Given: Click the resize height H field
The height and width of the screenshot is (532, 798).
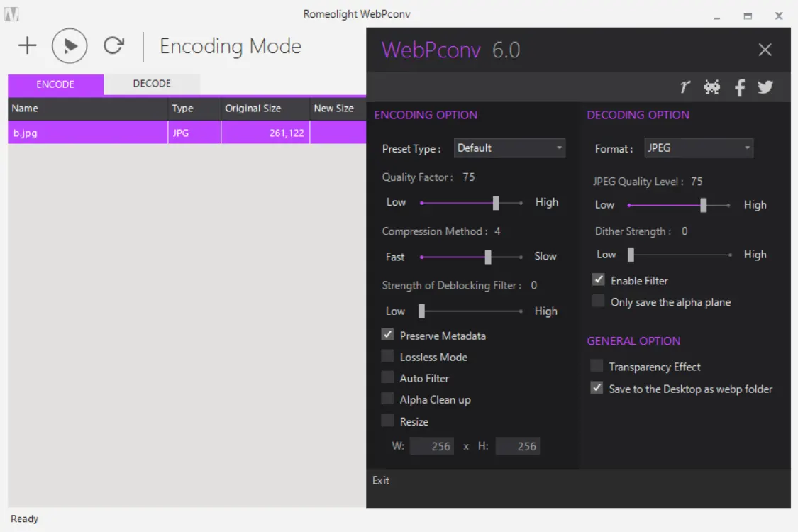Looking at the screenshot, I should tap(518, 446).
